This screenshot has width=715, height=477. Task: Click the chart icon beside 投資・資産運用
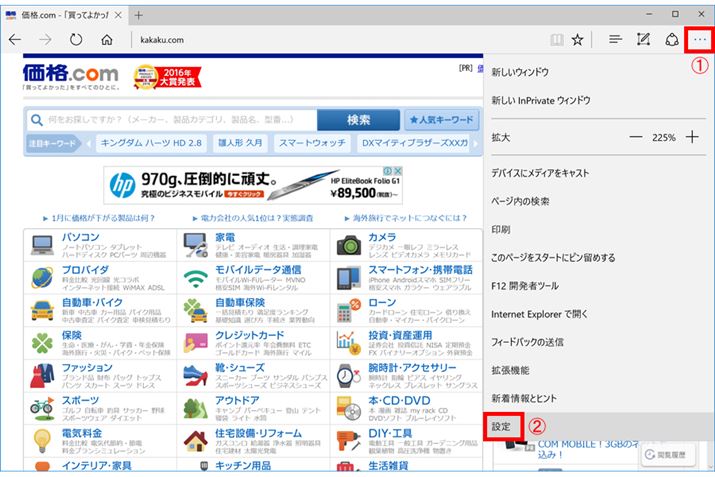coord(349,343)
